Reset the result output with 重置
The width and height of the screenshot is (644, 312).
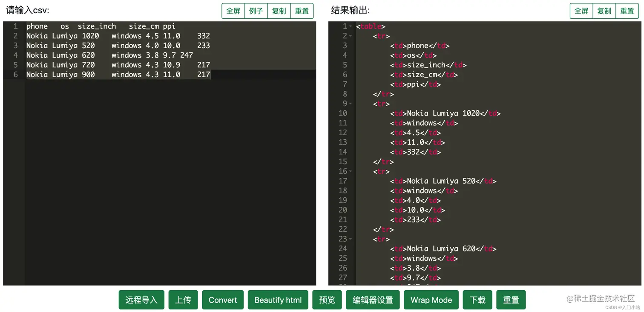coord(627,11)
